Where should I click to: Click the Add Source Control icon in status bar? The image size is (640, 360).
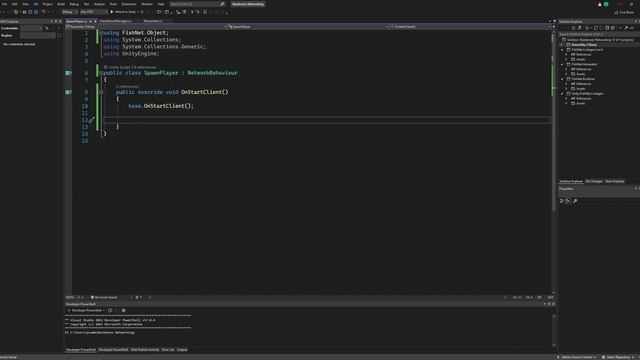click(x=558, y=357)
